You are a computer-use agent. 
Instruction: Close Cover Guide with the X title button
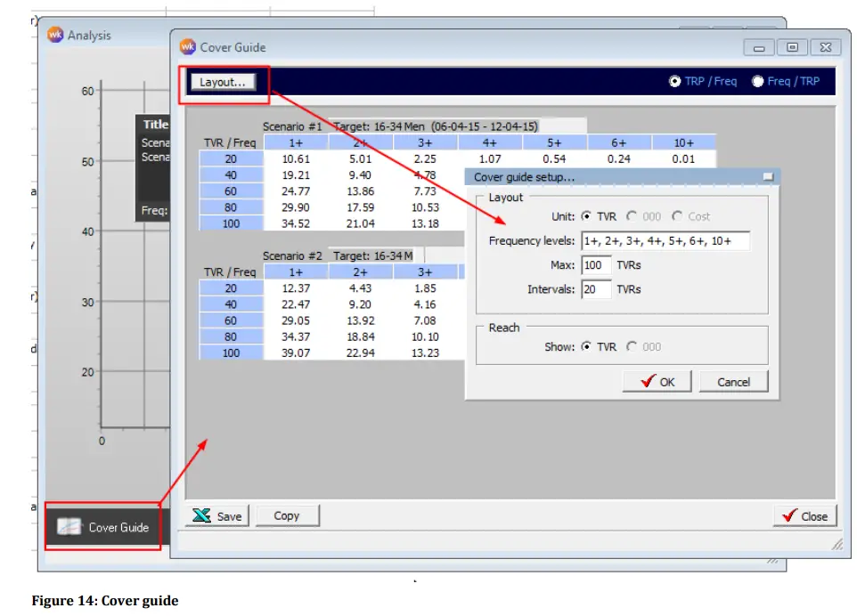826,47
